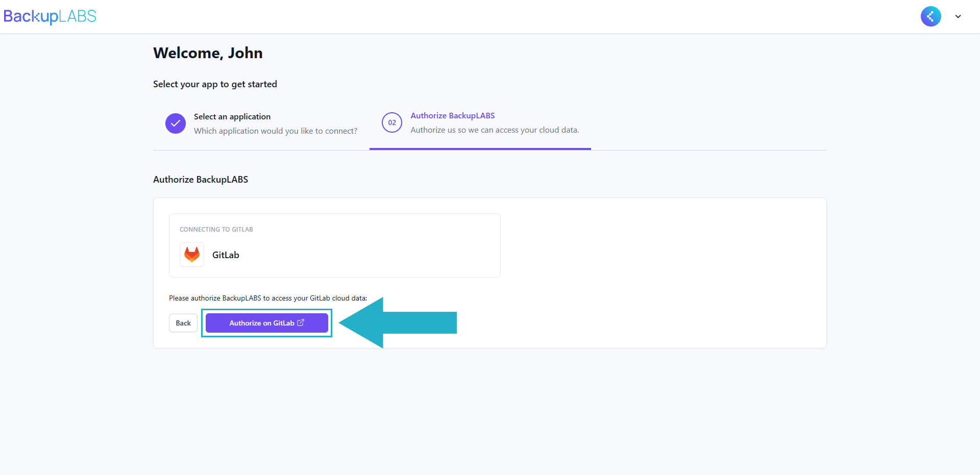Click the external link icon on Authorize button

coord(301,322)
